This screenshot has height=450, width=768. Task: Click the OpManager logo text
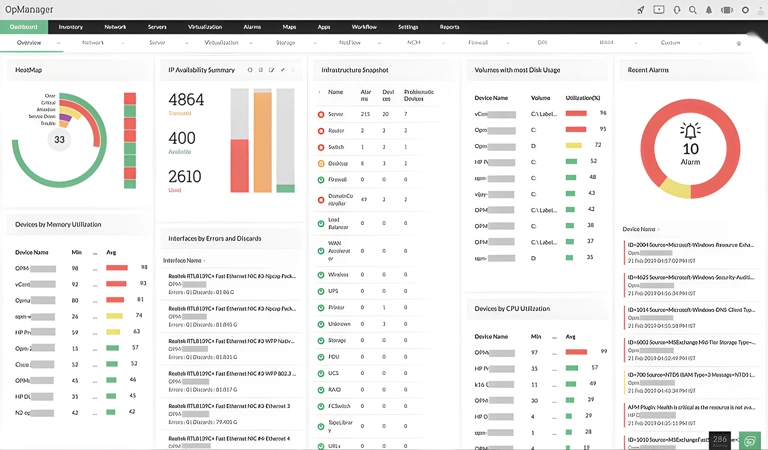click(29, 10)
